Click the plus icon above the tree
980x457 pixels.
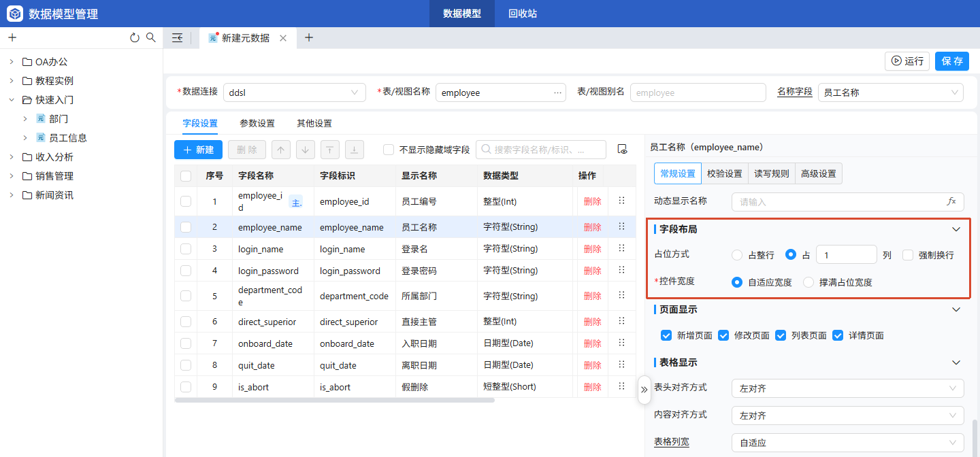(12, 37)
